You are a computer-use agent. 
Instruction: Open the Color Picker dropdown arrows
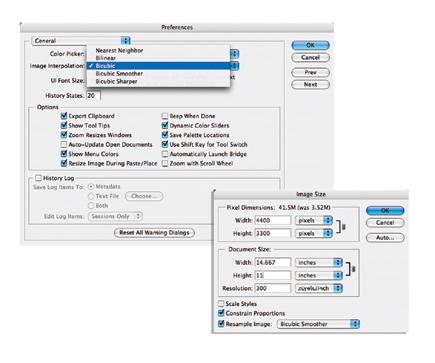pyautogui.click(x=235, y=54)
